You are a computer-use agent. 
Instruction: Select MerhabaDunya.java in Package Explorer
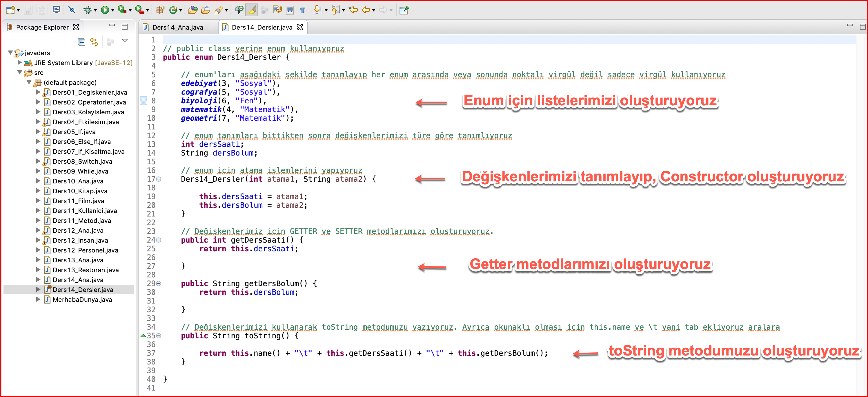(x=82, y=299)
